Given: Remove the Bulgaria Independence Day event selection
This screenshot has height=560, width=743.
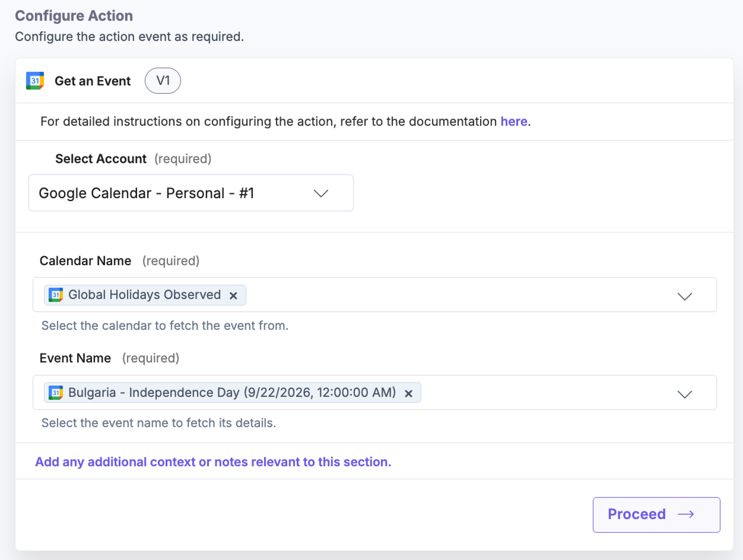Looking at the screenshot, I should point(408,393).
